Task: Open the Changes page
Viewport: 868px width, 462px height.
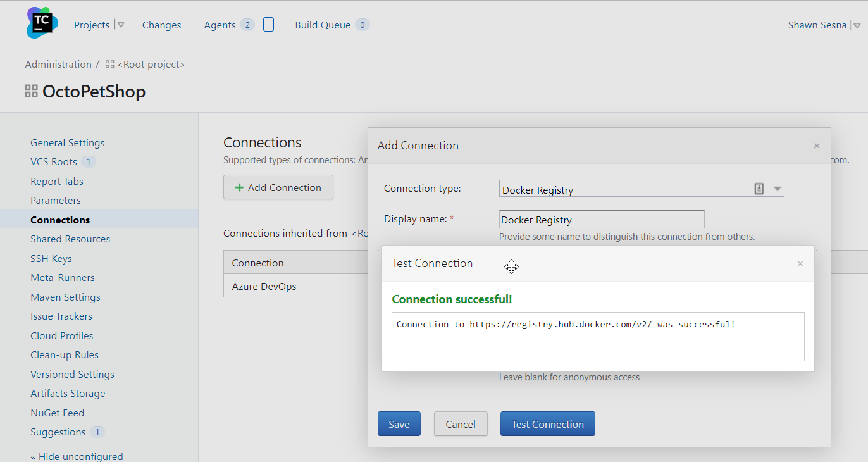Action: pos(161,25)
